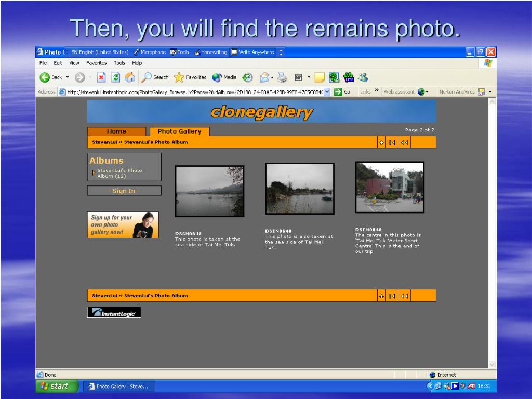Click the clonegallery header banner
532x399 pixels.
click(x=262, y=111)
